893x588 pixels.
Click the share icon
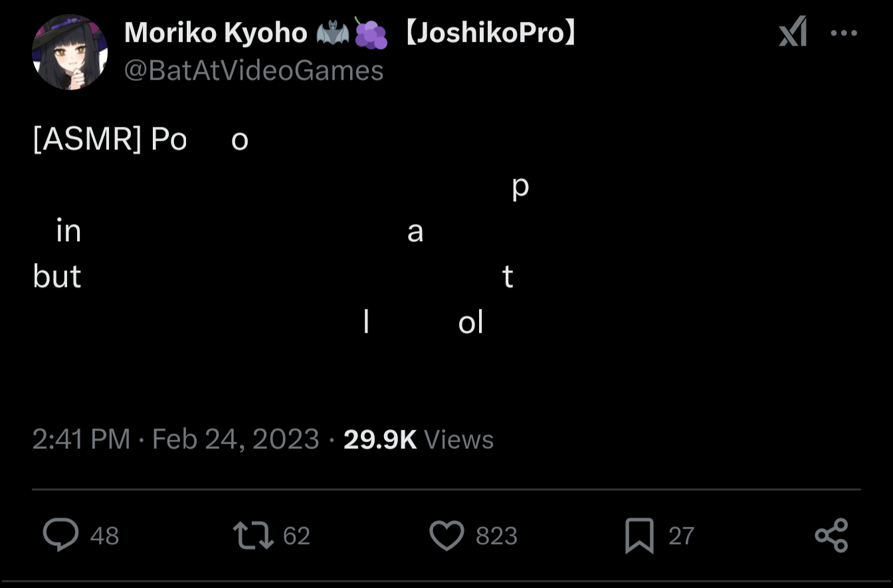(x=831, y=536)
